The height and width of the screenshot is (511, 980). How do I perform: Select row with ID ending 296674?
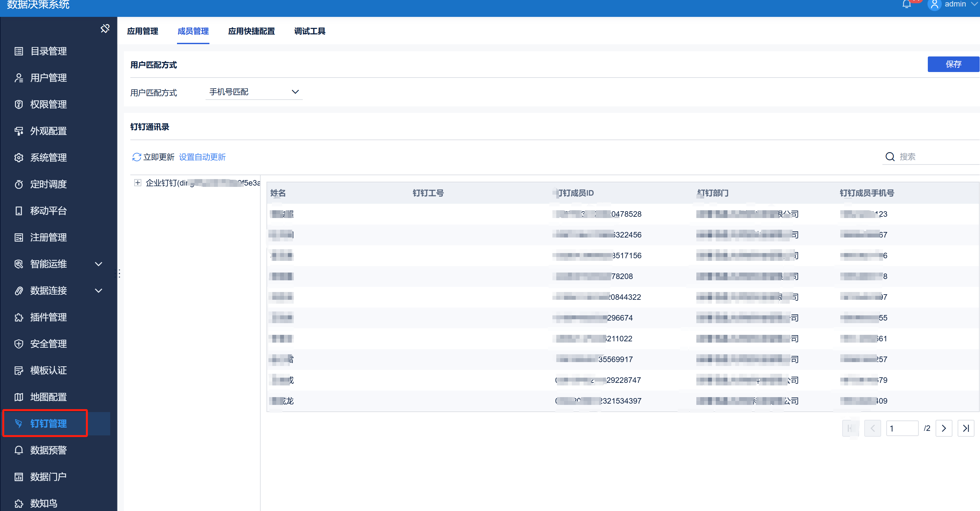tap(623, 318)
